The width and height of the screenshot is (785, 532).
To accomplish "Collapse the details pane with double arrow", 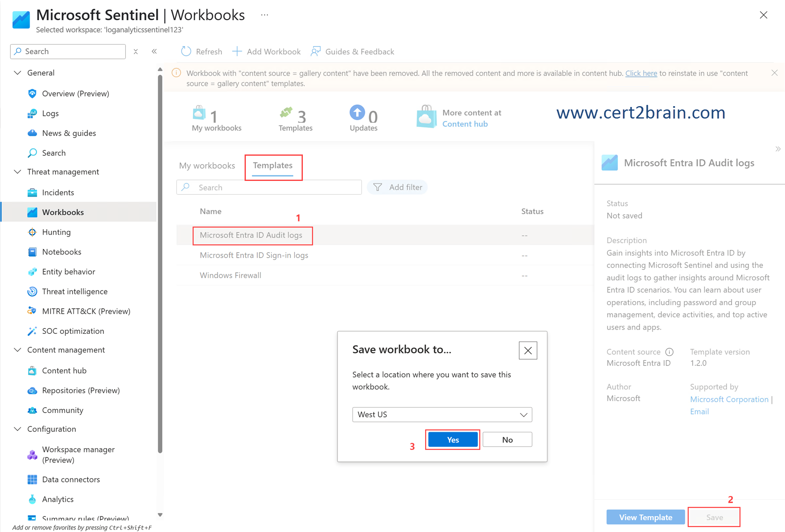I will pos(778,149).
